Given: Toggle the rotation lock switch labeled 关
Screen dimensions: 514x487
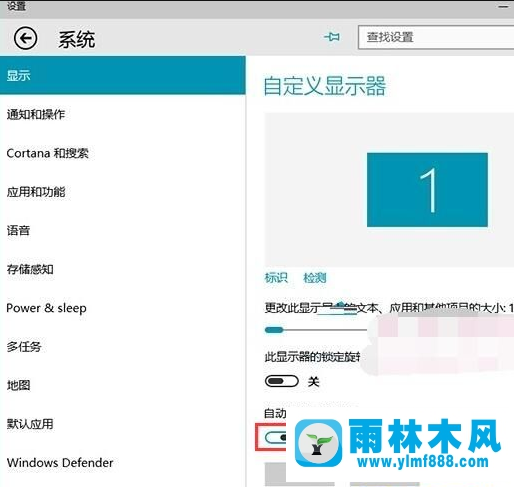Looking at the screenshot, I should tap(282, 381).
